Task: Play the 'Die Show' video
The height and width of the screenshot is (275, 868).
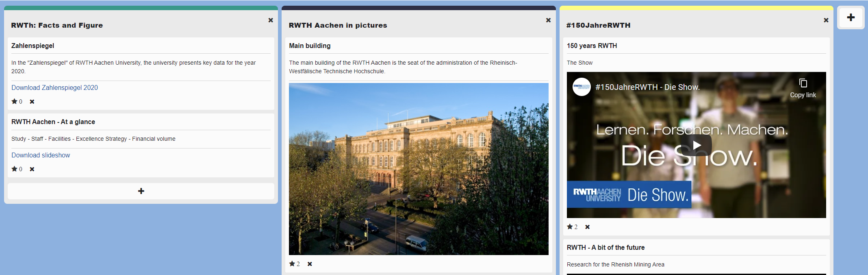Action: pyautogui.click(x=697, y=145)
